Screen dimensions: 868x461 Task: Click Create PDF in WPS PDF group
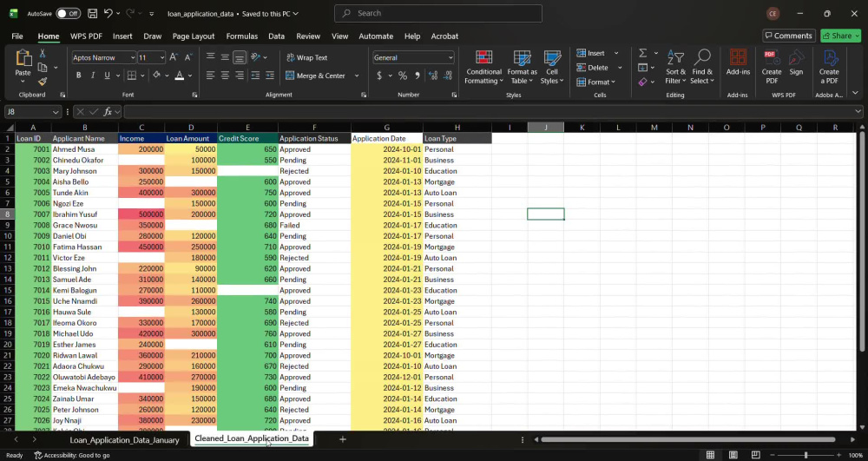pos(771,66)
